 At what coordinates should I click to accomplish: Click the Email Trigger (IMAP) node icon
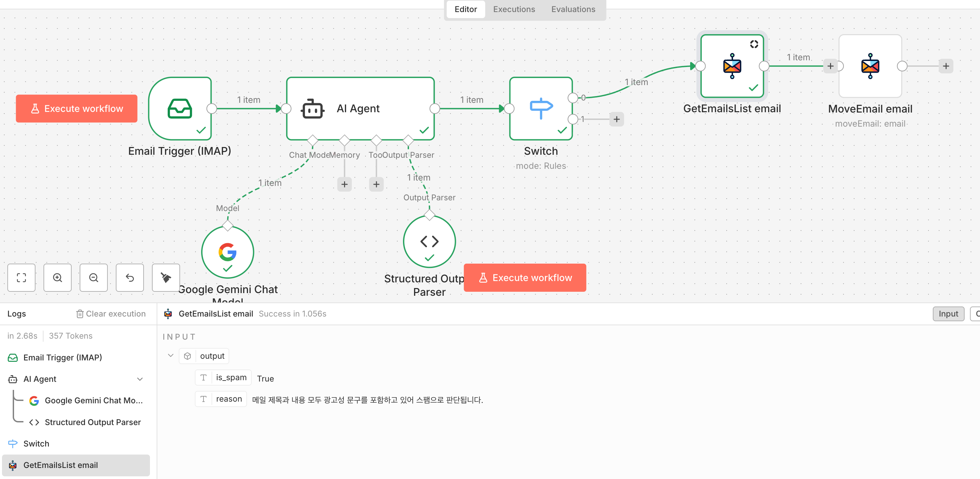coord(179,109)
